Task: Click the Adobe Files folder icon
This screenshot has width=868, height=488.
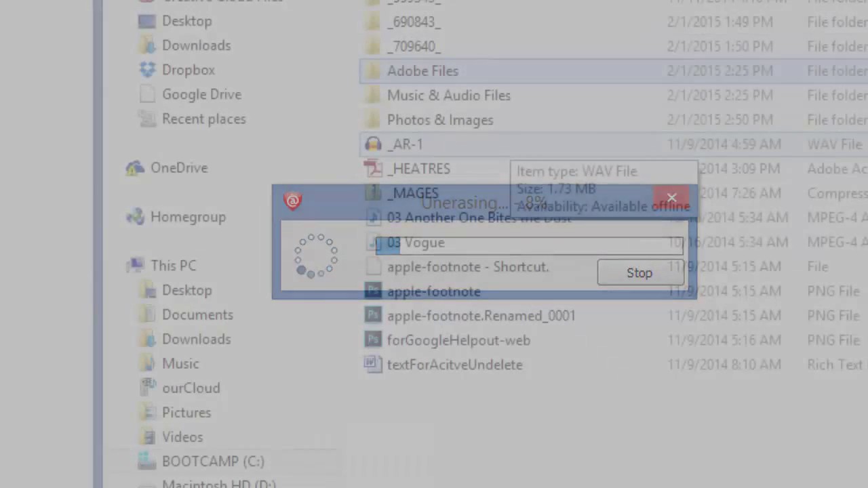Action: click(373, 70)
